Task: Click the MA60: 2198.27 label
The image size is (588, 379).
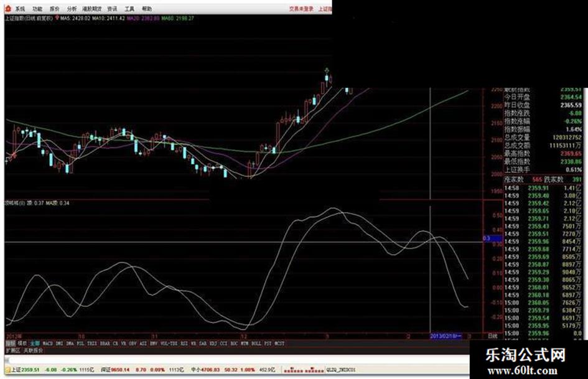Action: pos(178,18)
